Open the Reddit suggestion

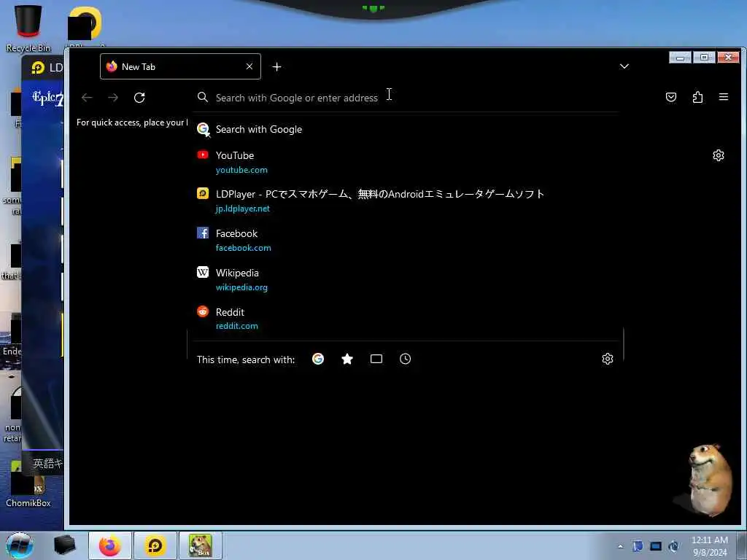point(407,319)
